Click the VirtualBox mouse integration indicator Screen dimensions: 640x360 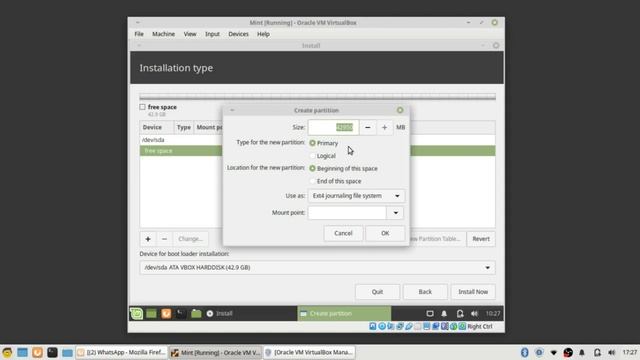point(453,326)
